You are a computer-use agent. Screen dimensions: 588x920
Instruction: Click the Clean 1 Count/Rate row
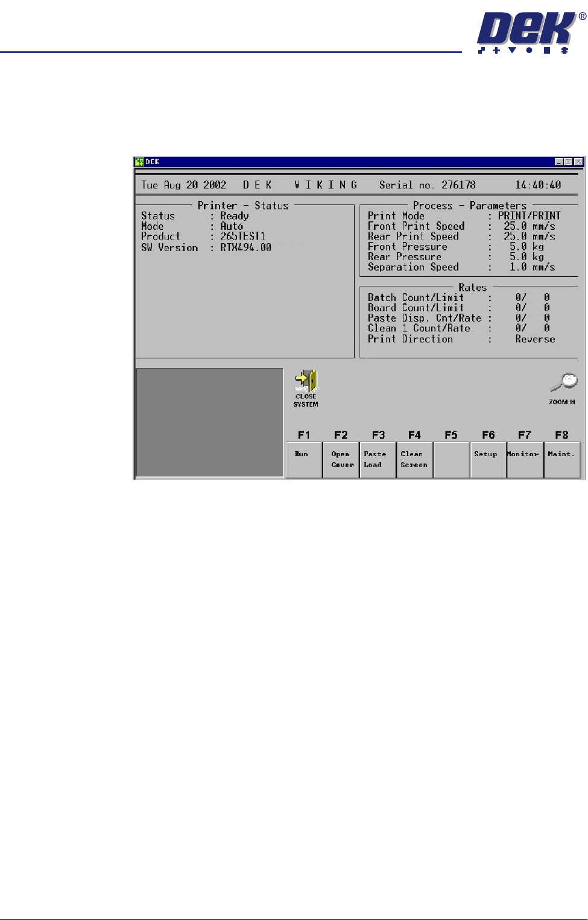point(459,328)
